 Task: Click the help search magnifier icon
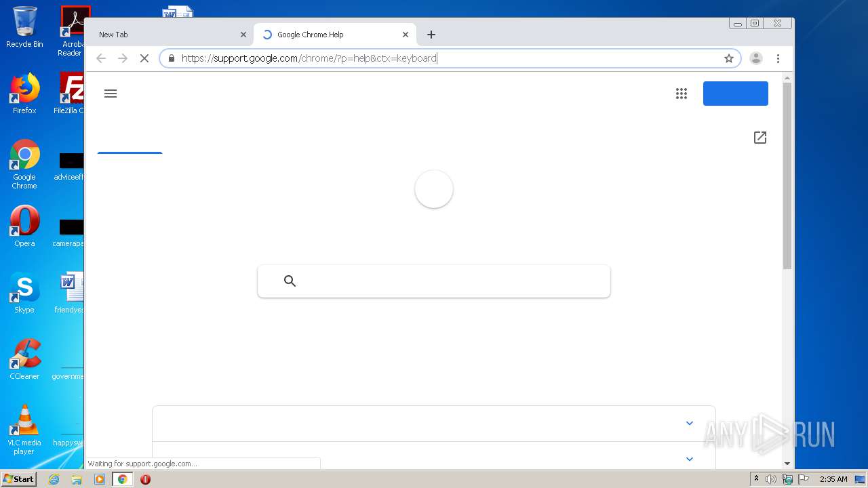coord(290,281)
